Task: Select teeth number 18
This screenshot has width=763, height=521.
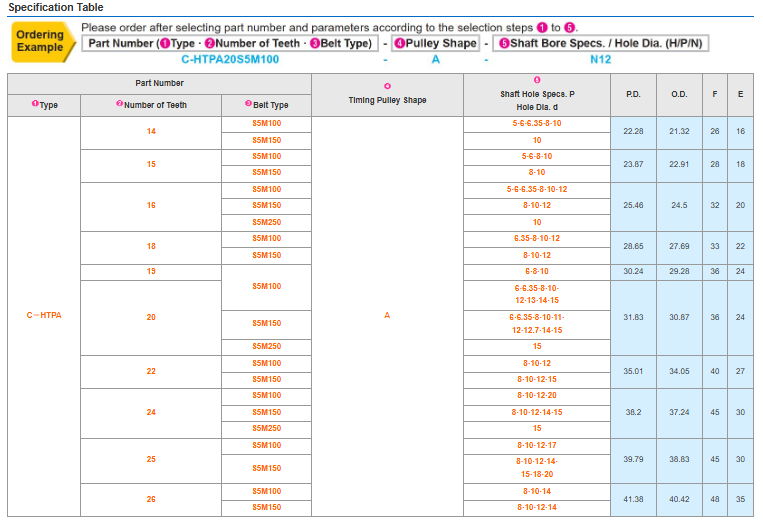Action: click(151, 247)
